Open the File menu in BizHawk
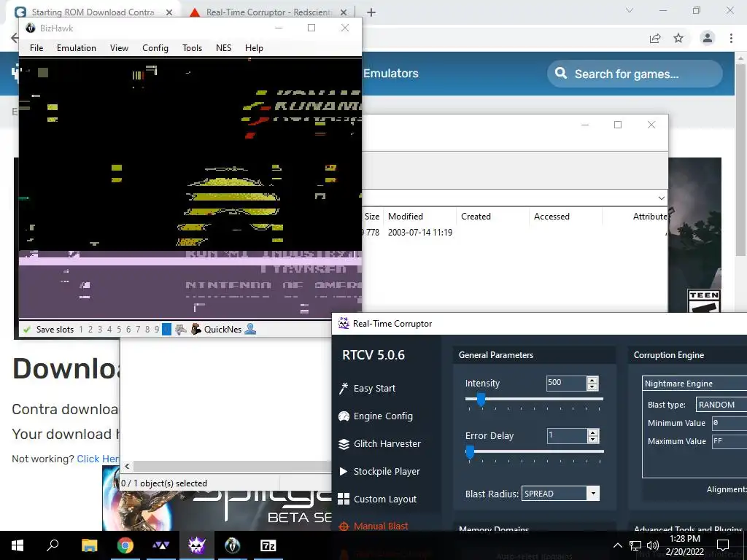Image resolution: width=747 pixels, height=560 pixels. [x=36, y=47]
